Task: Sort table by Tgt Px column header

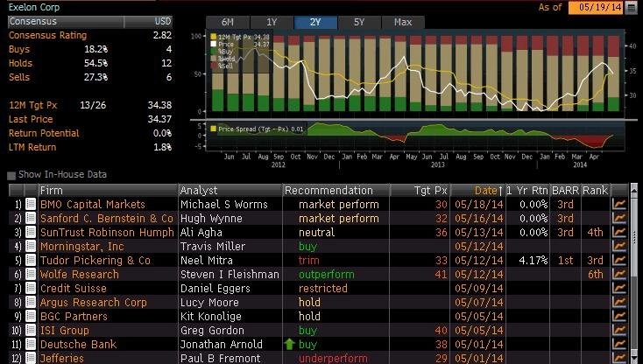Action: (420, 191)
